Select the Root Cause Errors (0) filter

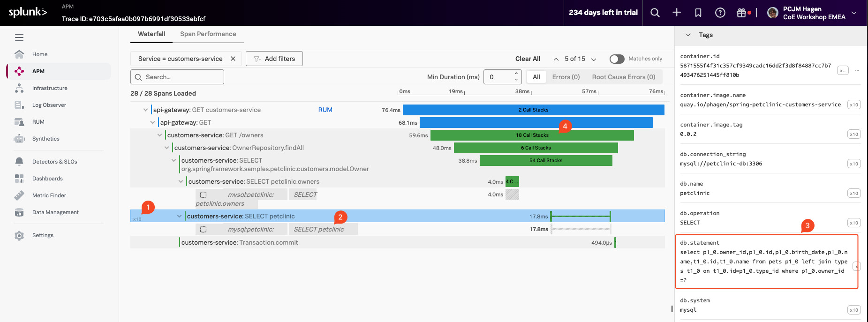click(x=623, y=77)
